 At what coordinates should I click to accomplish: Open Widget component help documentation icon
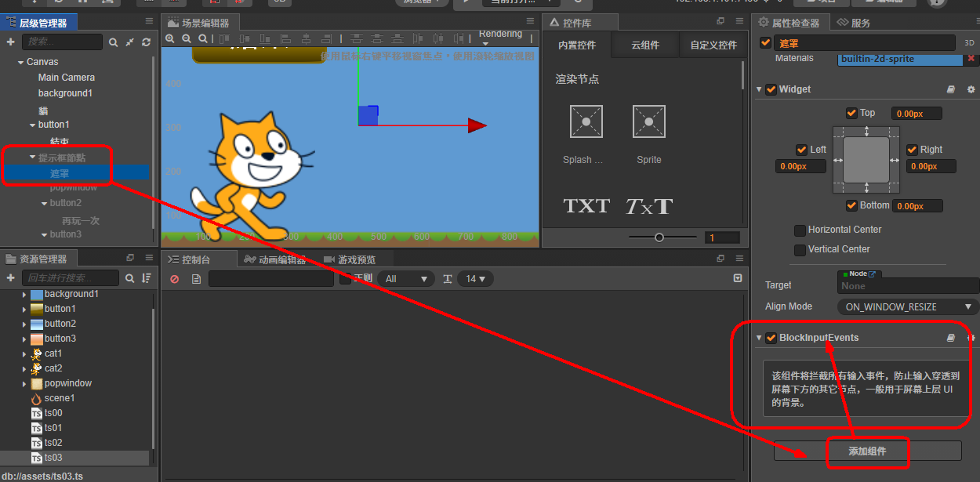click(x=951, y=89)
